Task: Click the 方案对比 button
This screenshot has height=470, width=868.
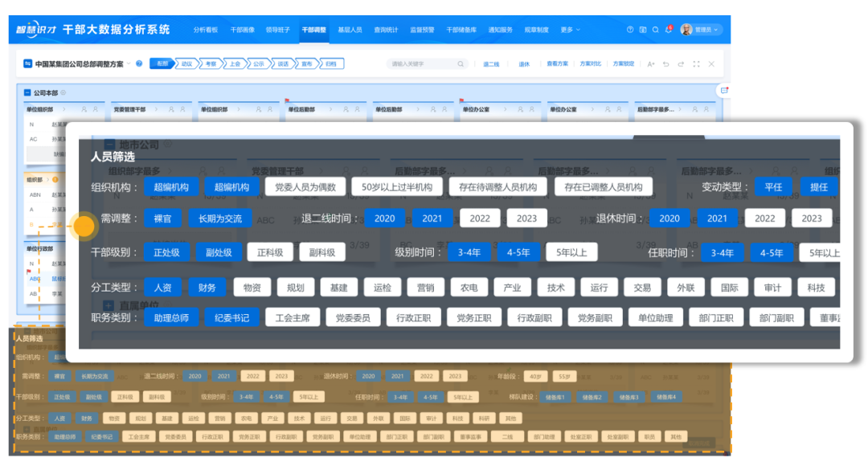Action: 591,64
